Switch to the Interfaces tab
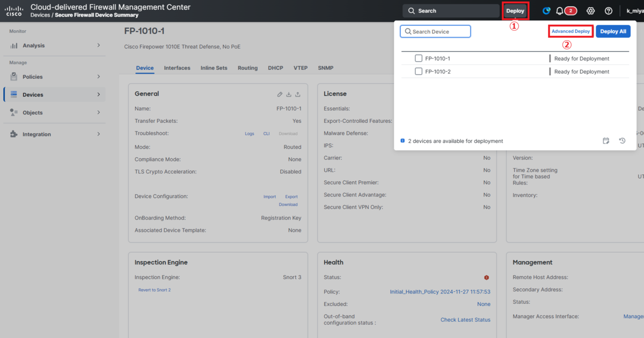The image size is (644, 338). pyautogui.click(x=177, y=68)
